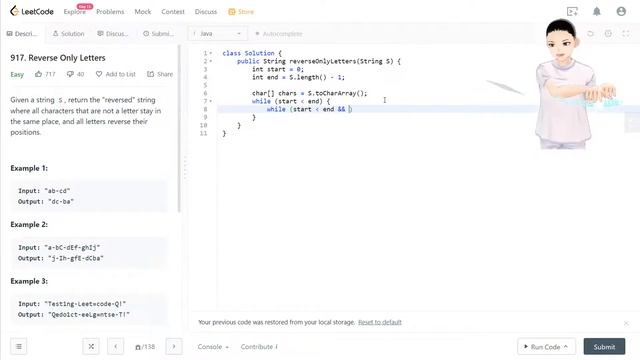This screenshot has width=640, height=360.
Task: Pick a random problem with shuffle icon
Action: pos(91,347)
